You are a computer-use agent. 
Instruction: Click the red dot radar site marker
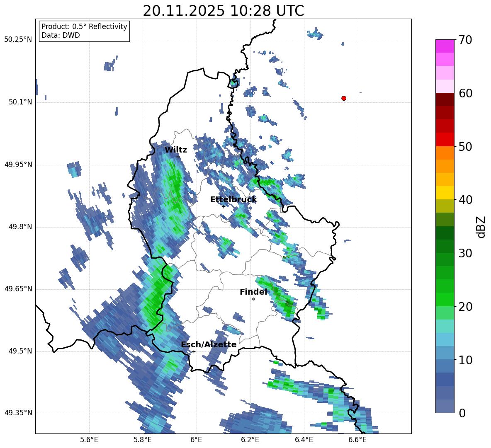pos(344,98)
